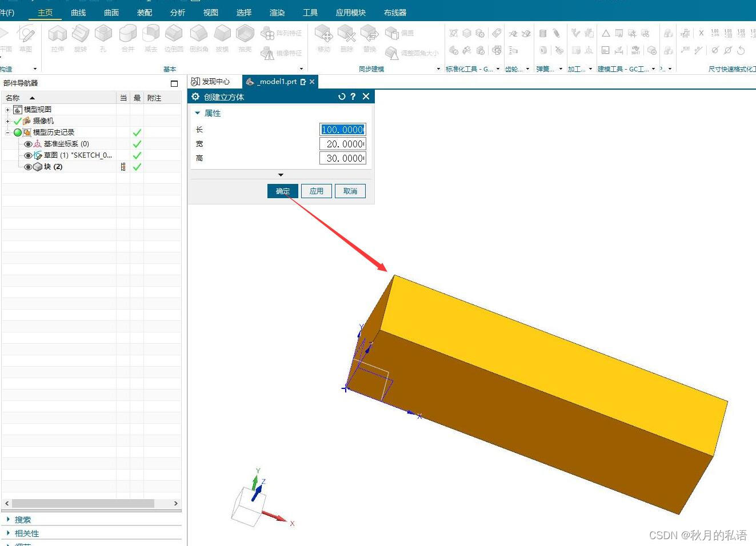Open the 分析 ribbon tab
756x546 pixels.
[178, 13]
